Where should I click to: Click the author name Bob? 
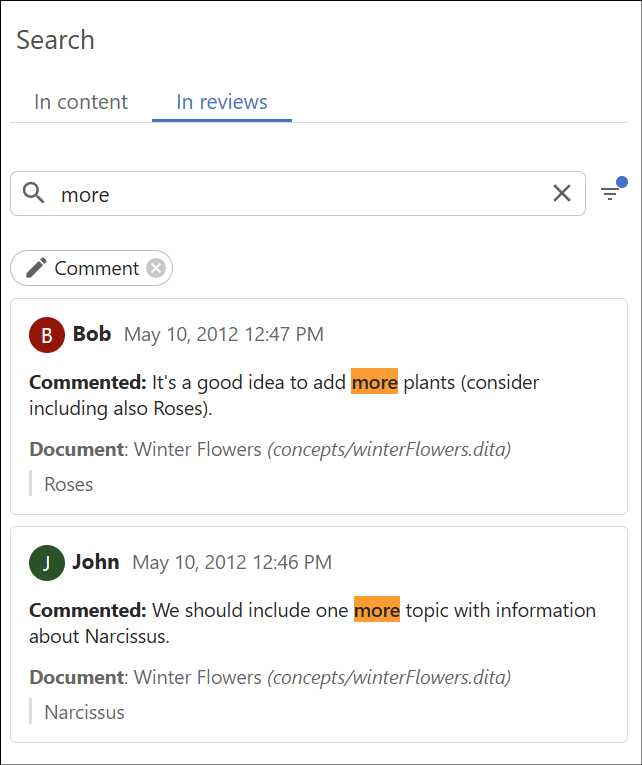tap(92, 334)
